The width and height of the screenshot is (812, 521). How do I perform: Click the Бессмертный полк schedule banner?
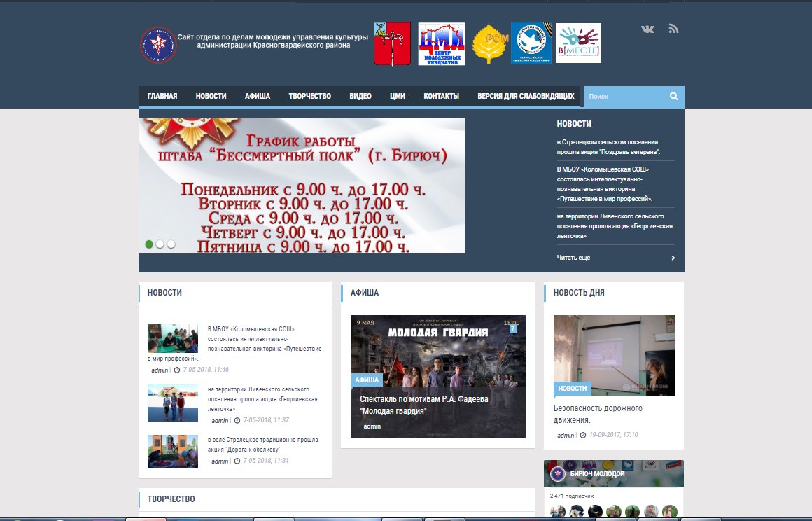(302, 186)
